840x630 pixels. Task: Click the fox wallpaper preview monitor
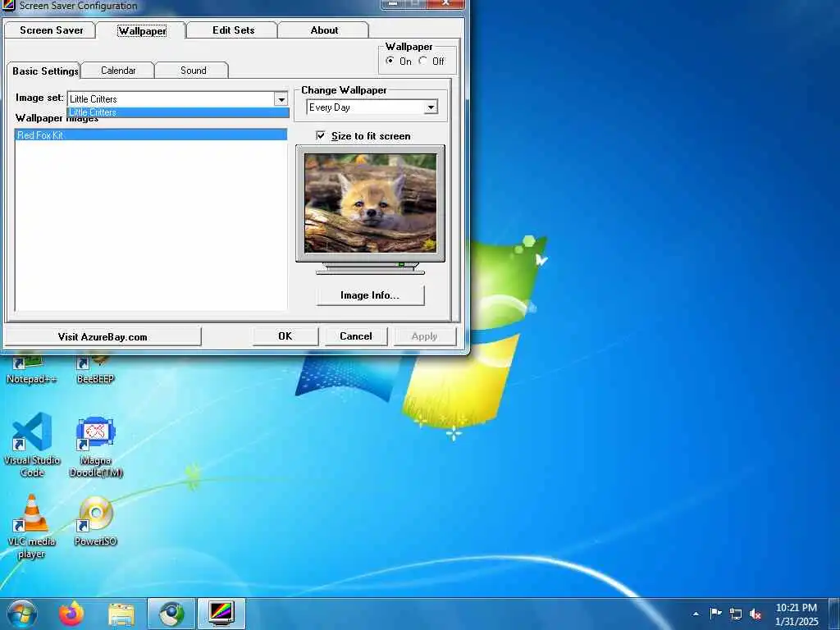coord(370,203)
